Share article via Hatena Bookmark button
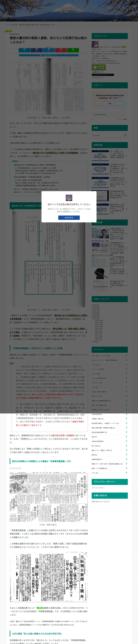 pos(24,50)
